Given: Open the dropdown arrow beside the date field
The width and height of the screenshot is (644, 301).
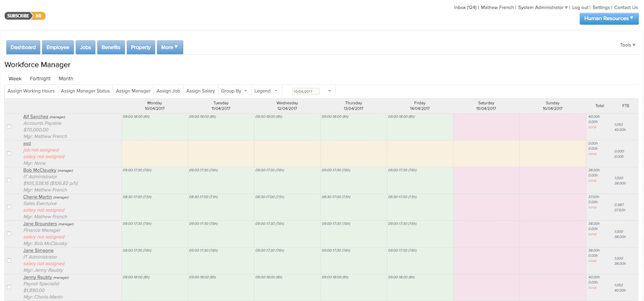Looking at the screenshot, I should 330,91.
